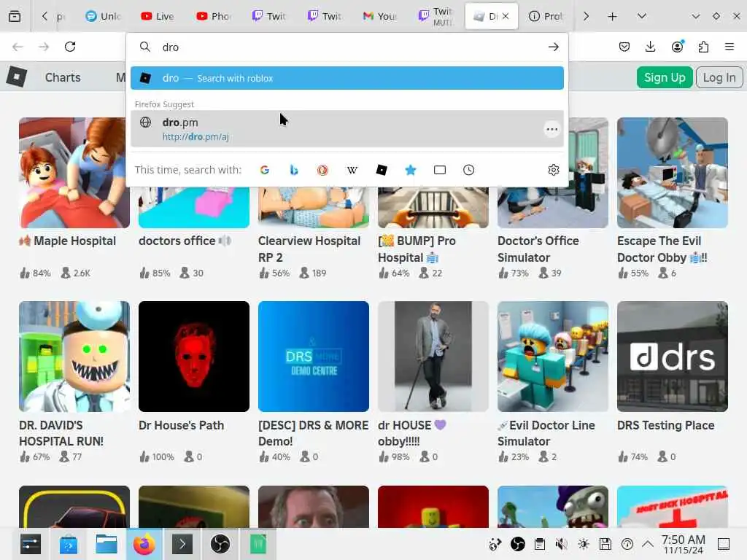Open 'Doctor's Office Simulator' title
Viewport: 747px width, 560px height.
click(538, 249)
